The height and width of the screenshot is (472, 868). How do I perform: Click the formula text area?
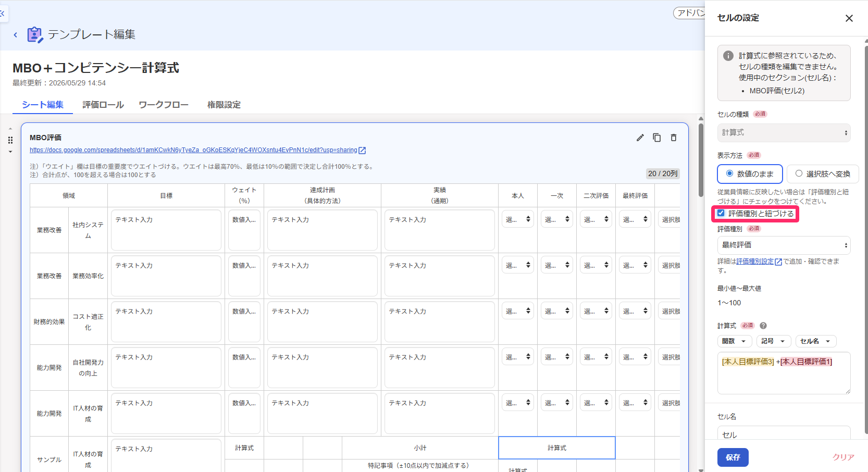[784, 373]
